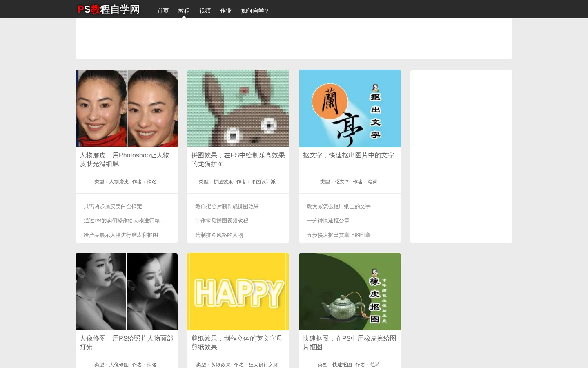Image resolution: width=588 pixels, height=368 pixels.
Task: Open the green teapot 橡皮抠图 thumbnail
Action: tap(350, 292)
